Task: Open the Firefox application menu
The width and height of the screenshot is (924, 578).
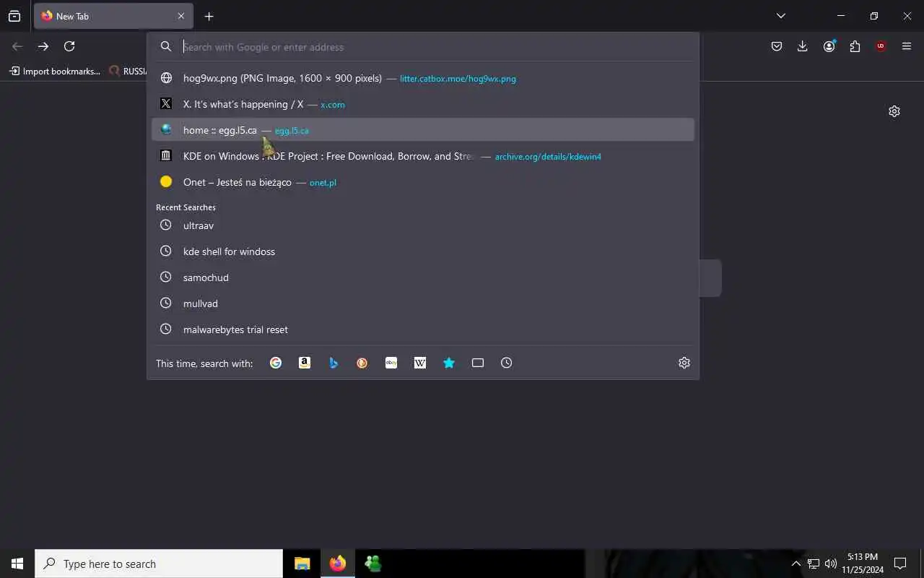Action: click(907, 46)
